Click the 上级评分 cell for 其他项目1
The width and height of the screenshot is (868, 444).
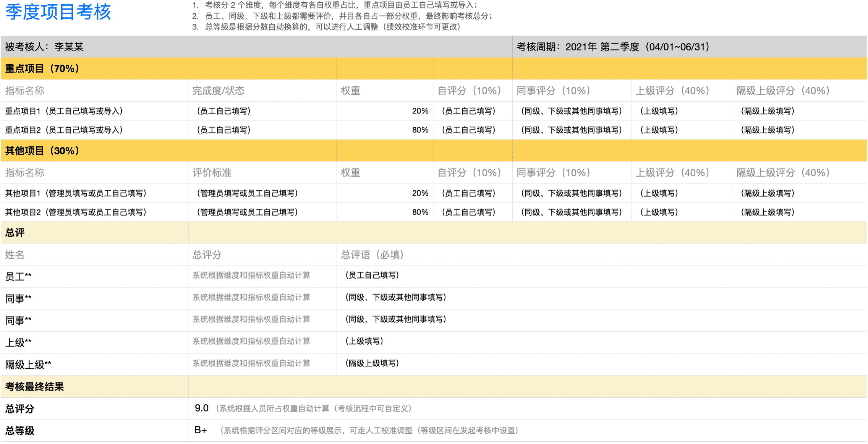tap(682, 193)
